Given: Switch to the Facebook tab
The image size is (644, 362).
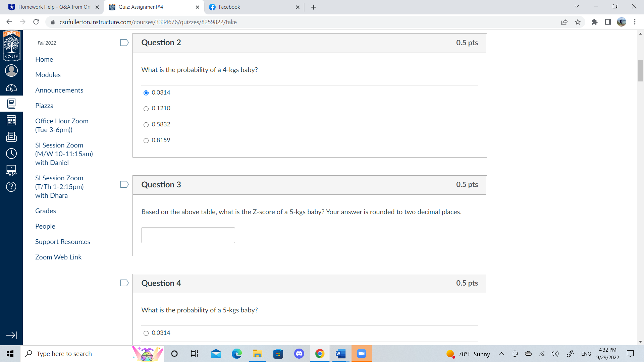Looking at the screenshot, I should click(248, 7).
